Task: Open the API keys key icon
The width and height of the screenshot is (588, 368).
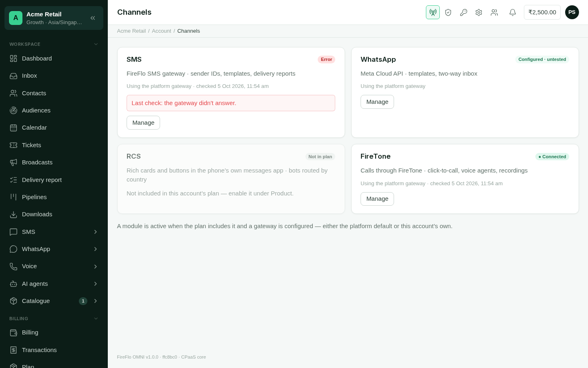Action: (463, 12)
